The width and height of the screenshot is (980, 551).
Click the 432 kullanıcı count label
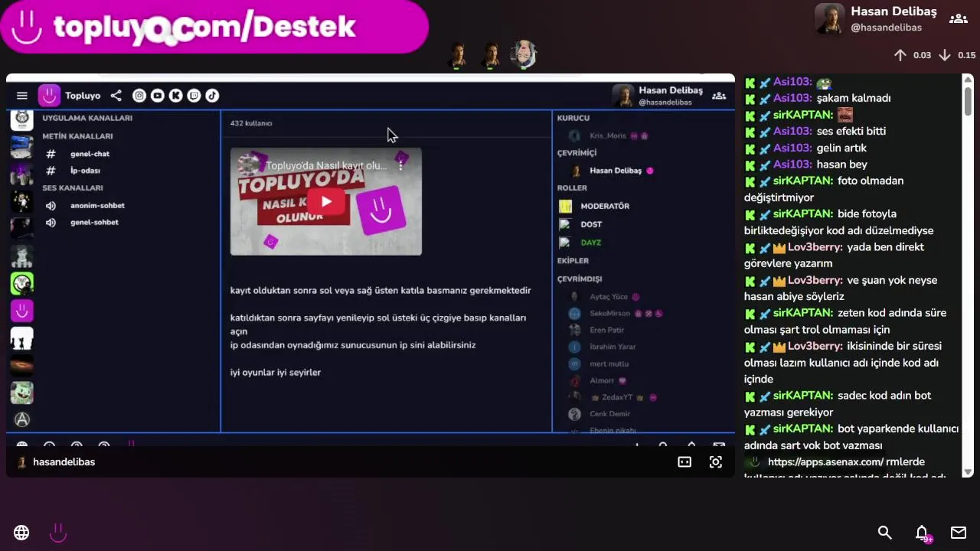coord(251,123)
